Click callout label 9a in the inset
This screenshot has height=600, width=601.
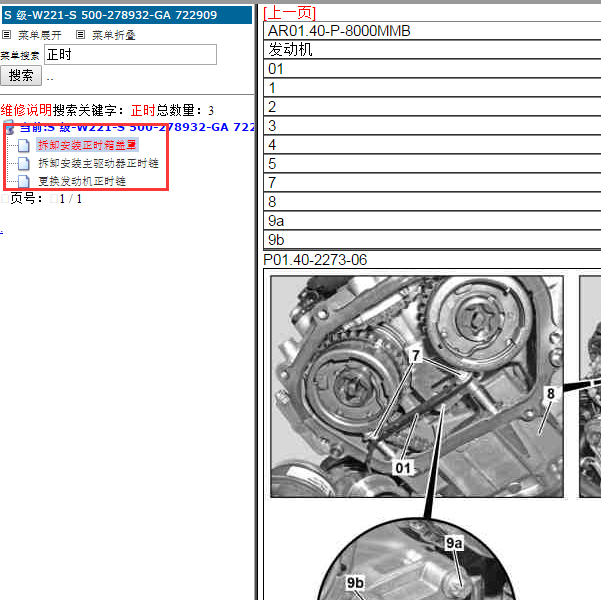pyautogui.click(x=454, y=542)
